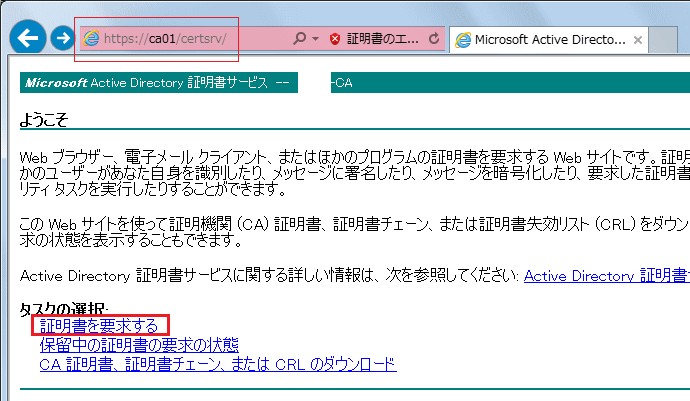Follow the Active Directory 証明書 documentation link
The height and width of the screenshot is (401, 690).
click(607, 276)
